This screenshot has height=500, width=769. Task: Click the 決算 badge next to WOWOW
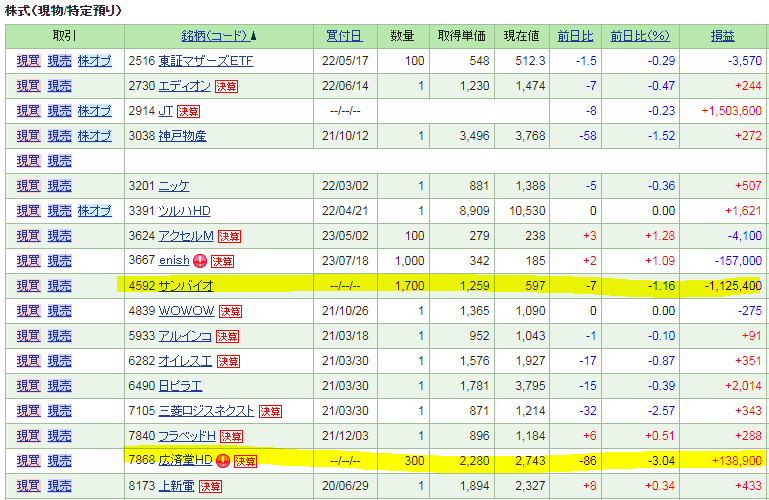pyautogui.click(x=231, y=312)
